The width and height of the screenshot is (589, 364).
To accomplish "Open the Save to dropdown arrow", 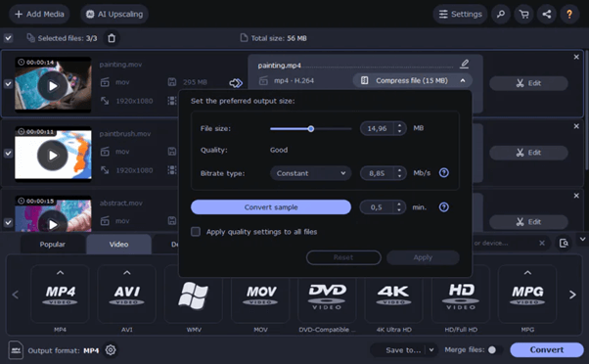I will [431, 350].
